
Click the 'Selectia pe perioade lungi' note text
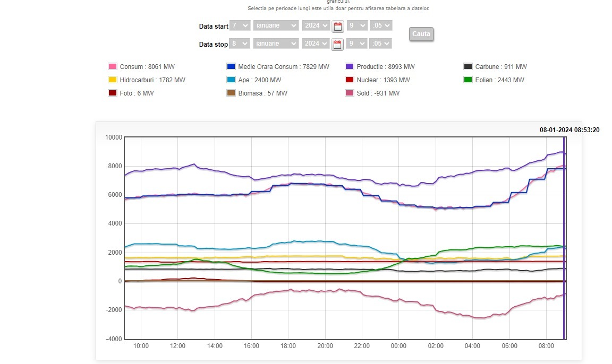point(338,8)
